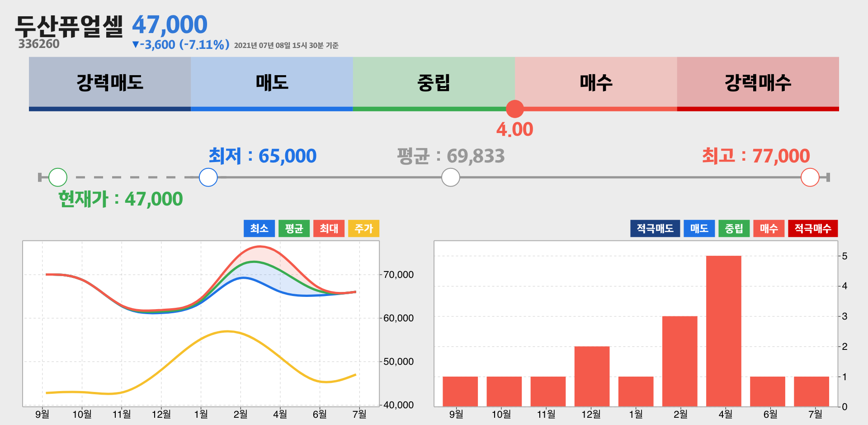The height and width of the screenshot is (425, 868).
Task: Click the red rating score marker dot
Action: click(515, 109)
